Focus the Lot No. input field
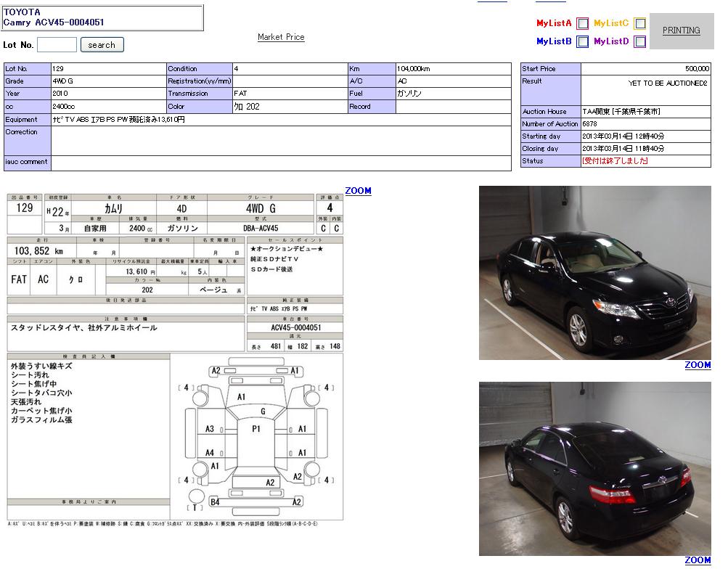This screenshot has height=577, width=728. [57, 45]
